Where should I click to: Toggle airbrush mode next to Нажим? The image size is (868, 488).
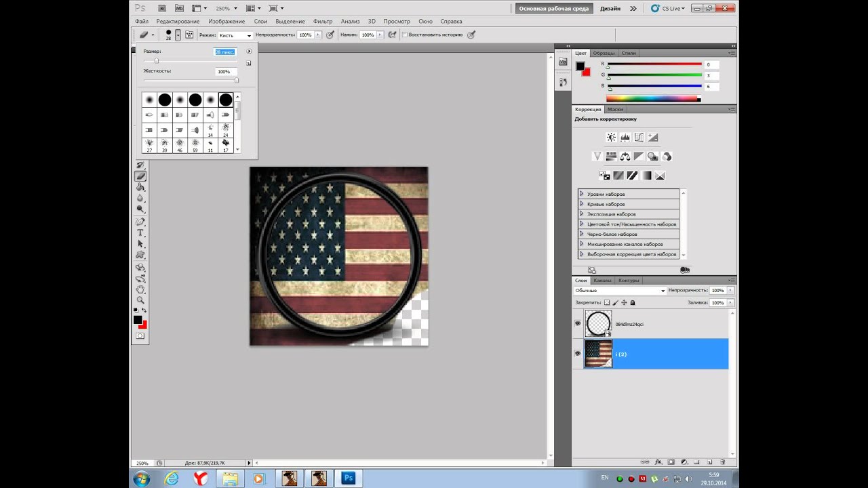[x=393, y=35]
